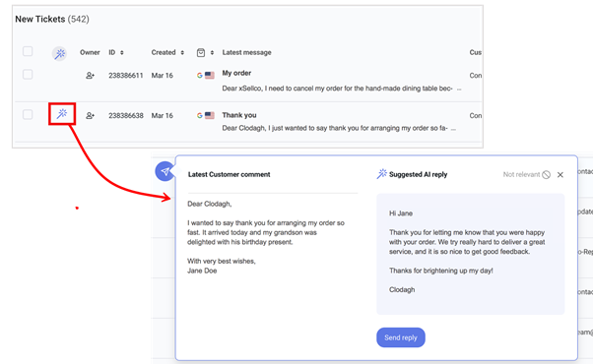Sort by channel column arrows
The image size is (593, 364).
[212, 53]
